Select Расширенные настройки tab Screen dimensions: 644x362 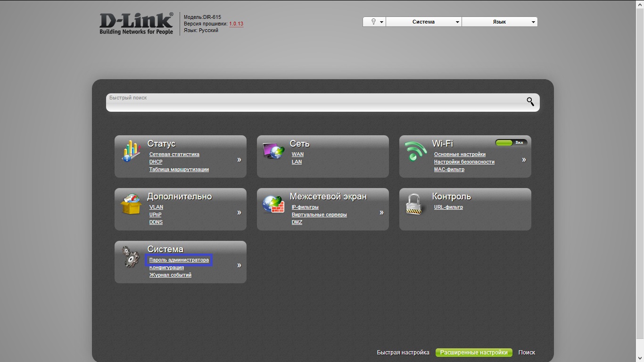[474, 353]
